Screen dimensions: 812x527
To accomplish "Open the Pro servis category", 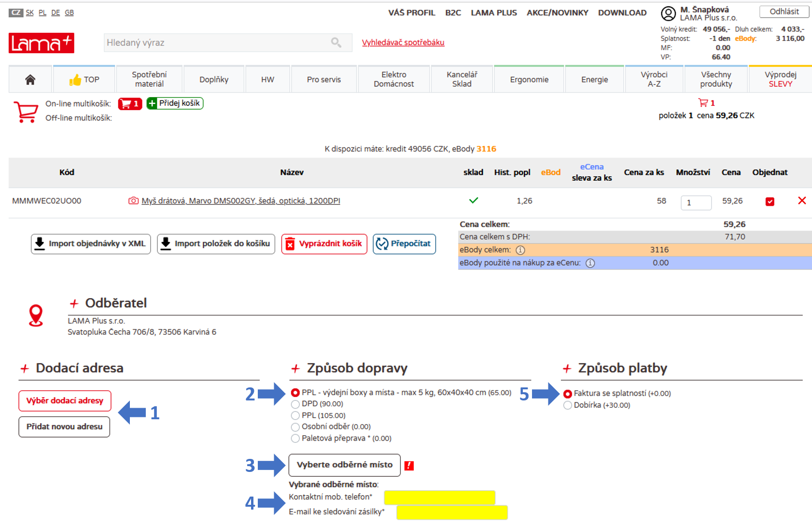I will point(324,79).
